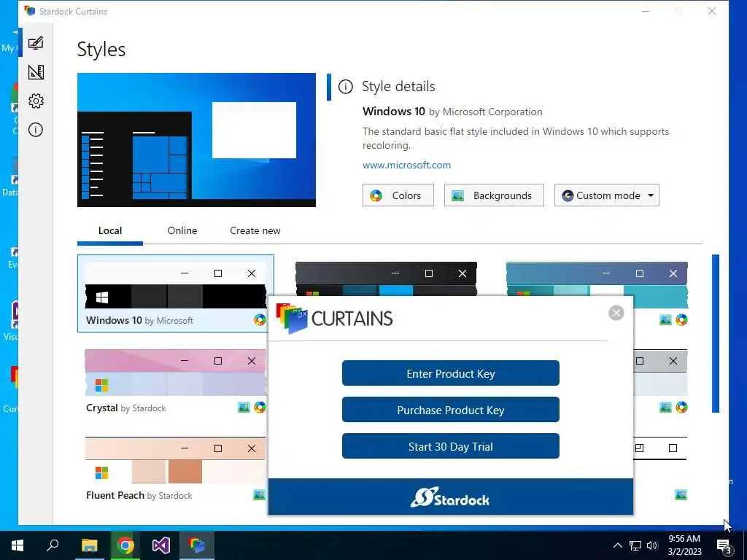Open the Styles page in the sidebar
The height and width of the screenshot is (560, 747).
36,43
